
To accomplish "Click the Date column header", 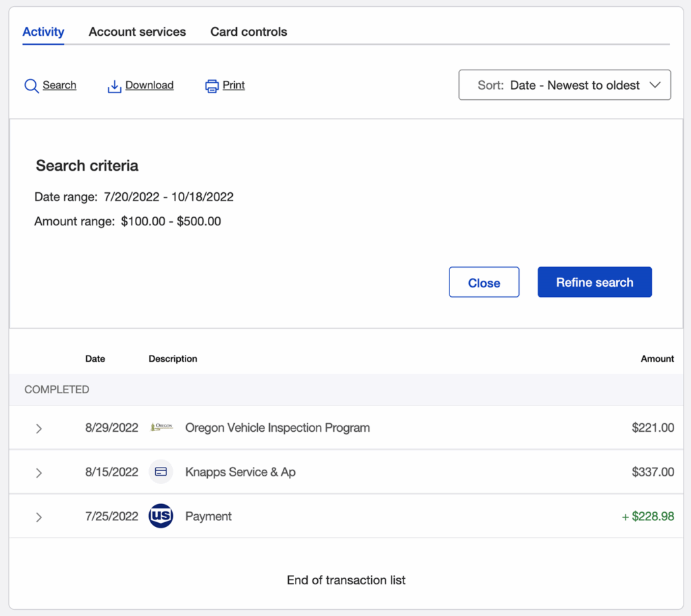I will (95, 359).
